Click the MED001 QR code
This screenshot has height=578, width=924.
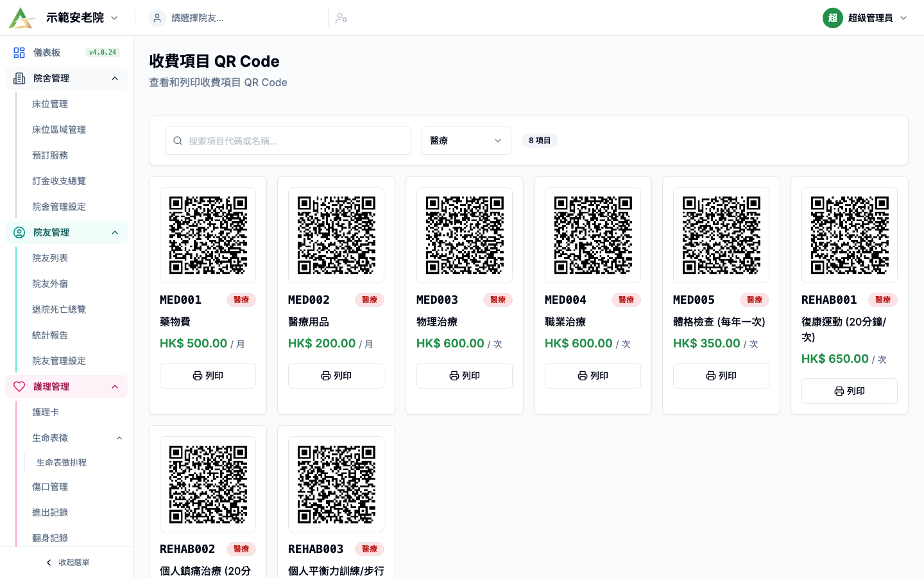pyautogui.click(x=208, y=235)
